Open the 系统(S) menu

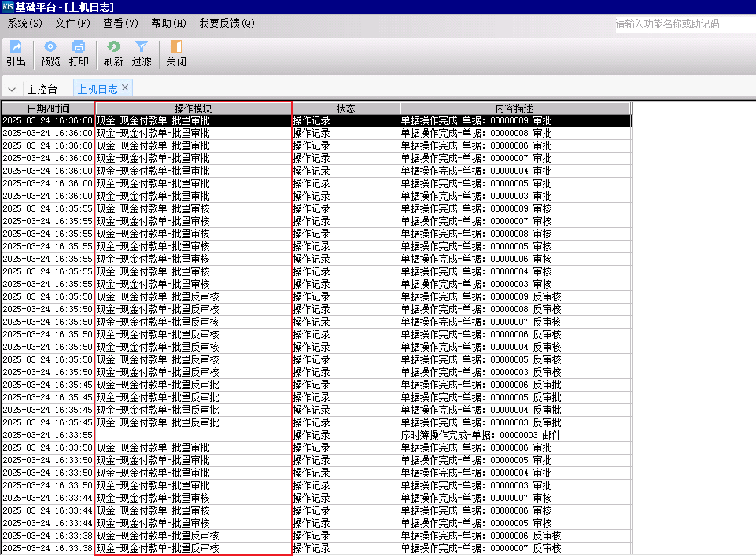(24, 24)
